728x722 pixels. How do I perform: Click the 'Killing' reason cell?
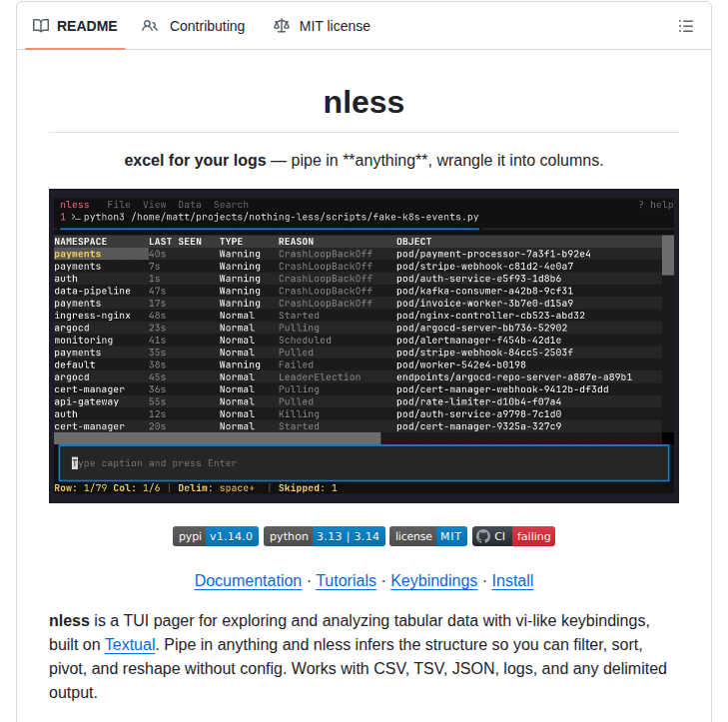tap(299, 413)
